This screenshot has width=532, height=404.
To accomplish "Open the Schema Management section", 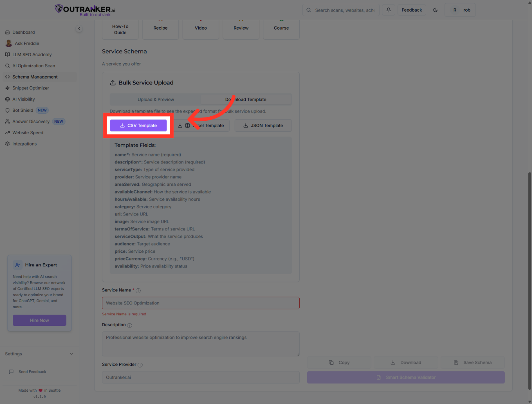I will click(x=35, y=77).
